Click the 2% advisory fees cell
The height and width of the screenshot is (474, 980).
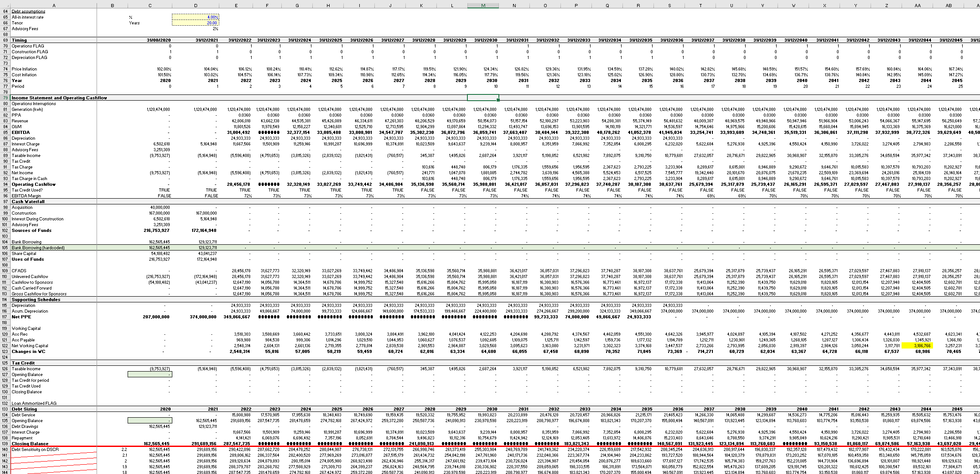point(195,28)
